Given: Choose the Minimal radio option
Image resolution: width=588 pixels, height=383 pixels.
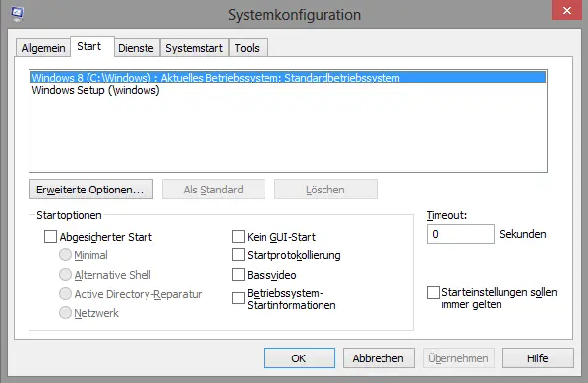Looking at the screenshot, I should point(65,255).
